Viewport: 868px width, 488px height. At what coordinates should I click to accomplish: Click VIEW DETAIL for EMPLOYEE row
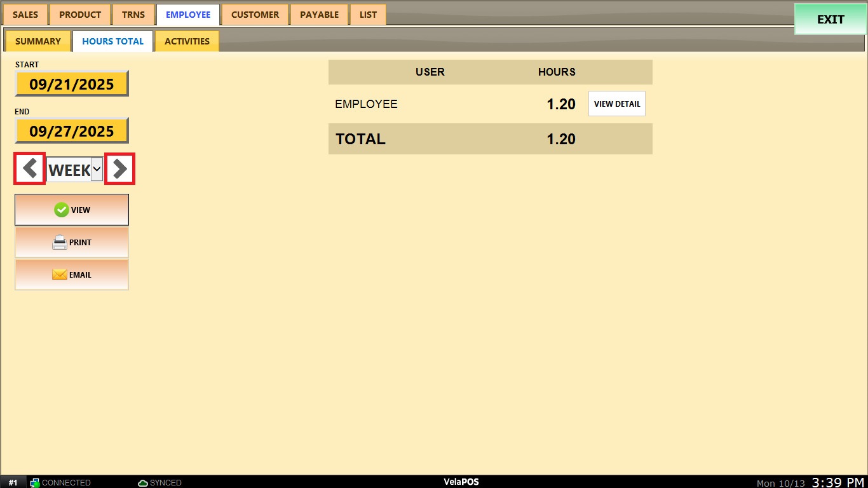[x=617, y=104]
